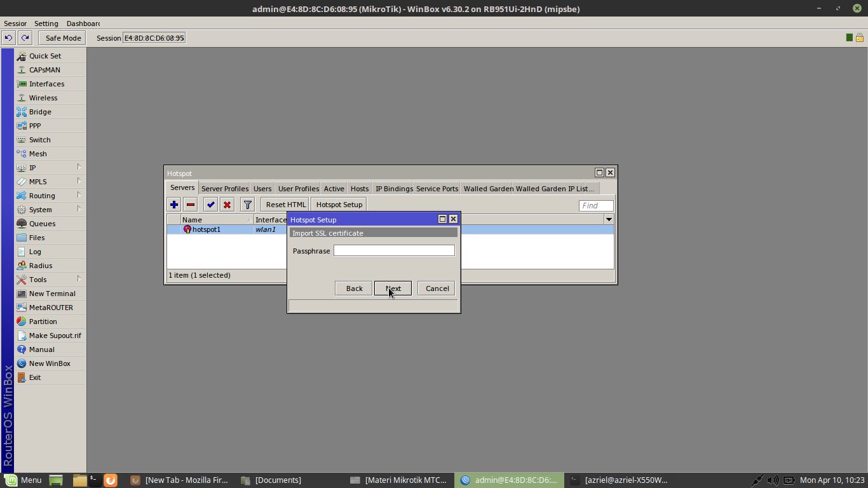The height and width of the screenshot is (488, 868).
Task: Click the clock Mon Apr 10 on taskbar
Action: (832, 480)
